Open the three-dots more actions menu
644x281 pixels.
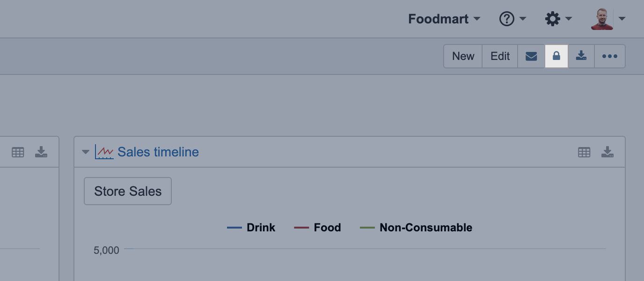(610, 56)
